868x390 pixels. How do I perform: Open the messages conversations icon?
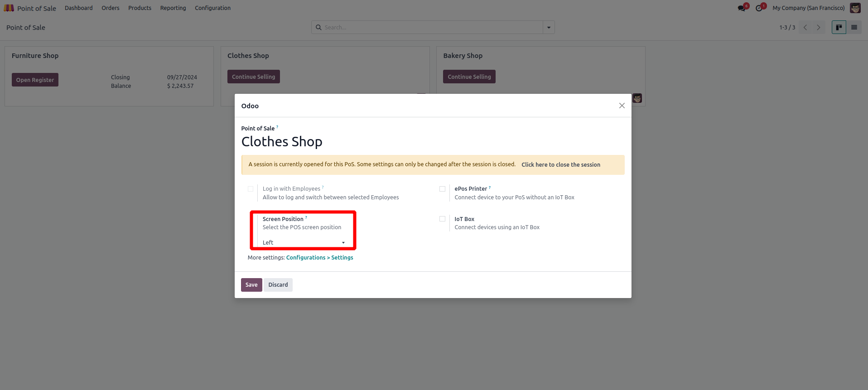tap(742, 8)
